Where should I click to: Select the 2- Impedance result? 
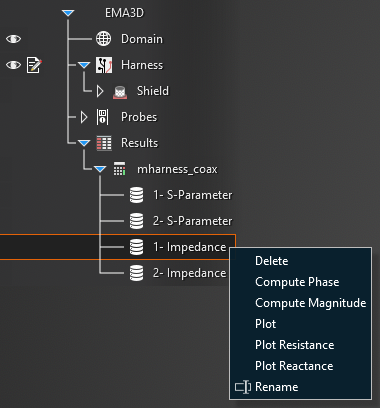point(189,273)
